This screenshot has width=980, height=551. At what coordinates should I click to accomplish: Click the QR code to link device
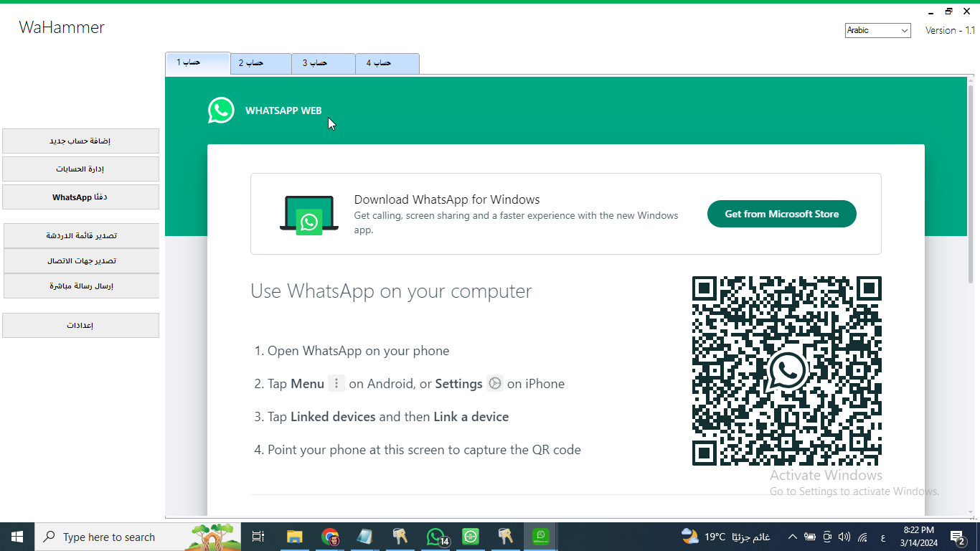click(x=786, y=371)
